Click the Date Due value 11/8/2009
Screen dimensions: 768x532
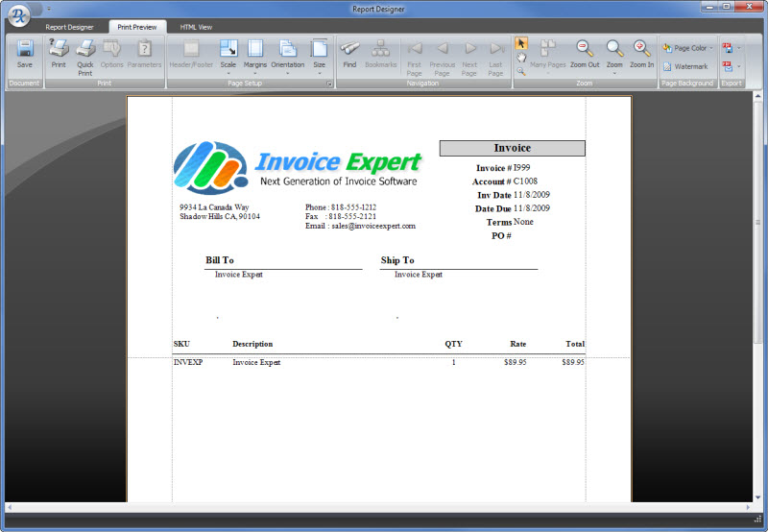pos(532,208)
